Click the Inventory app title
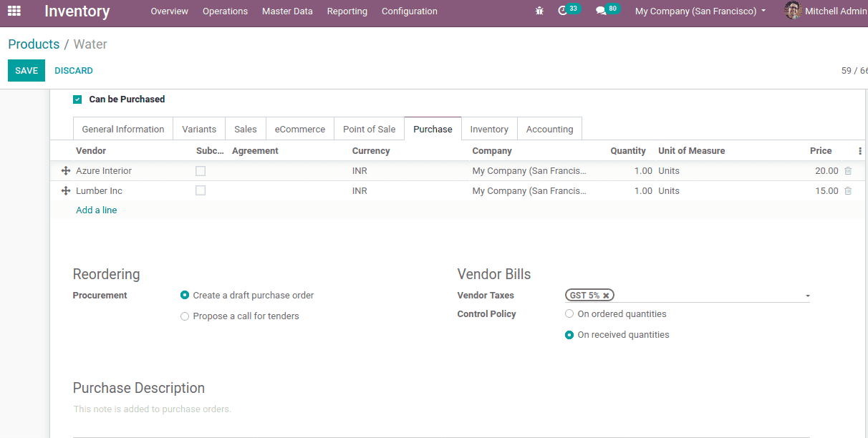868x438 pixels. pos(77,11)
